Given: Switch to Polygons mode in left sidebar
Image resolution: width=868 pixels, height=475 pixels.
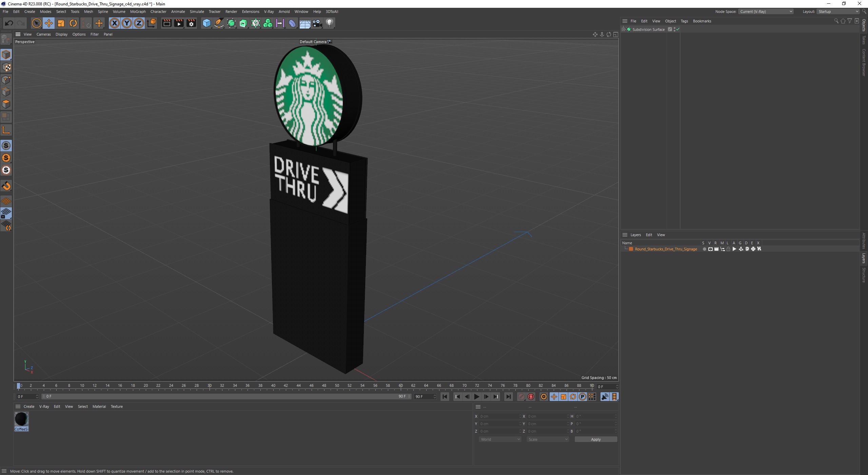Looking at the screenshot, I should point(6,104).
